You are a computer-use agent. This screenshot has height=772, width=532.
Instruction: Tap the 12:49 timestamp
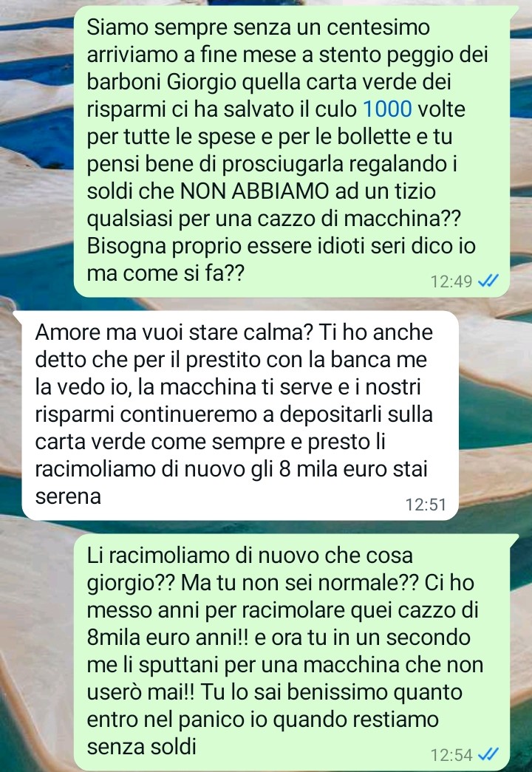[x=451, y=281]
